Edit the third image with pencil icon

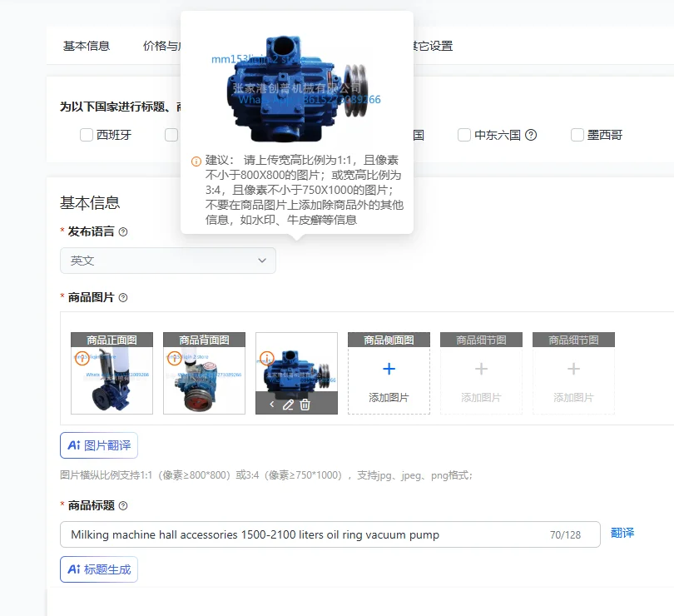[x=288, y=405]
